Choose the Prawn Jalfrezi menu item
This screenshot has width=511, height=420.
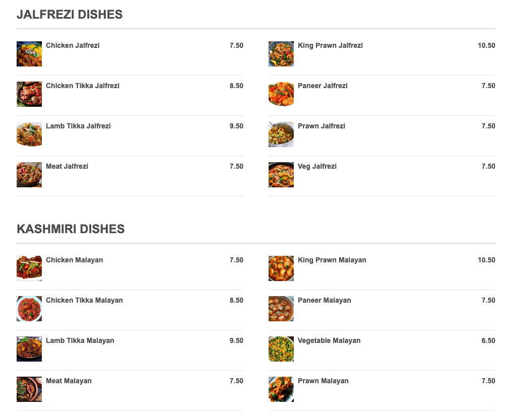(322, 126)
